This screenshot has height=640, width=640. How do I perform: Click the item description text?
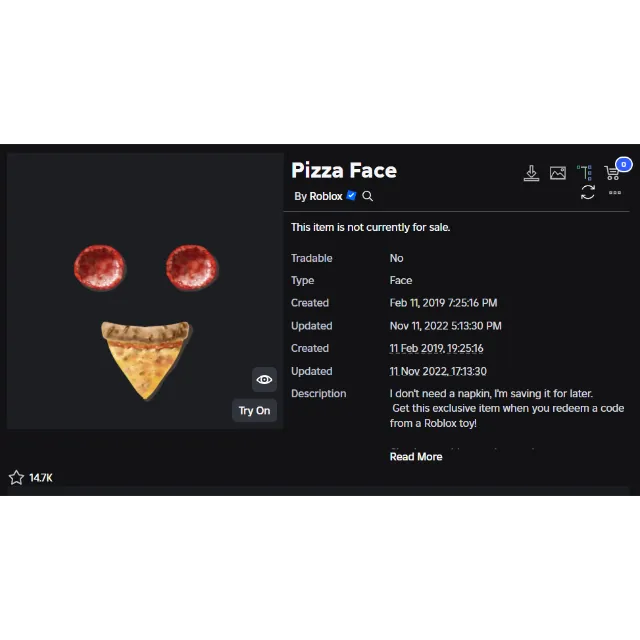point(507,409)
